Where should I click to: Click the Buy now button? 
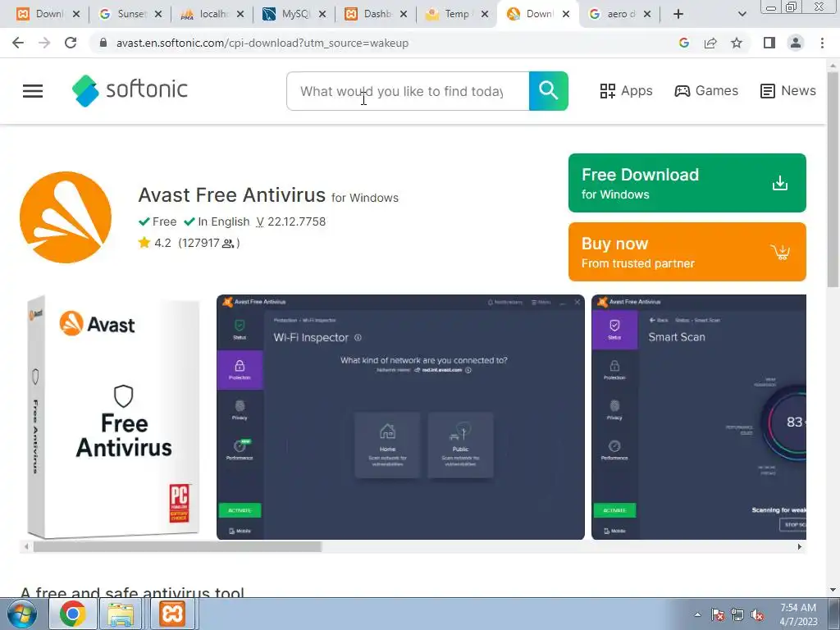pos(687,252)
